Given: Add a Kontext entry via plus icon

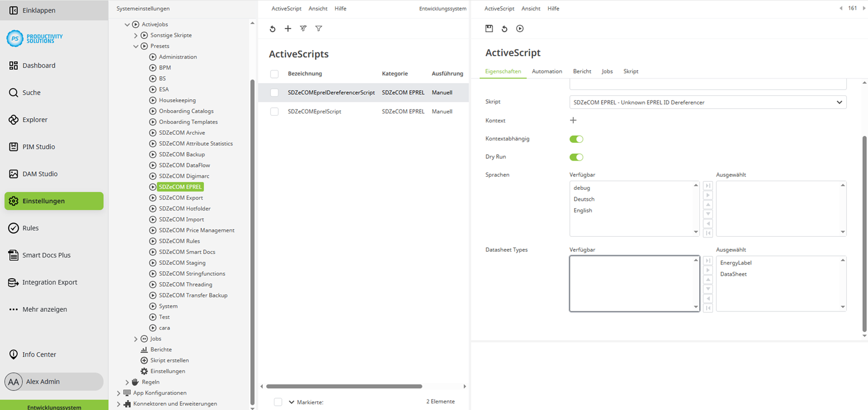Looking at the screenshot, I should pyautogui.click(x=572, y=120).
